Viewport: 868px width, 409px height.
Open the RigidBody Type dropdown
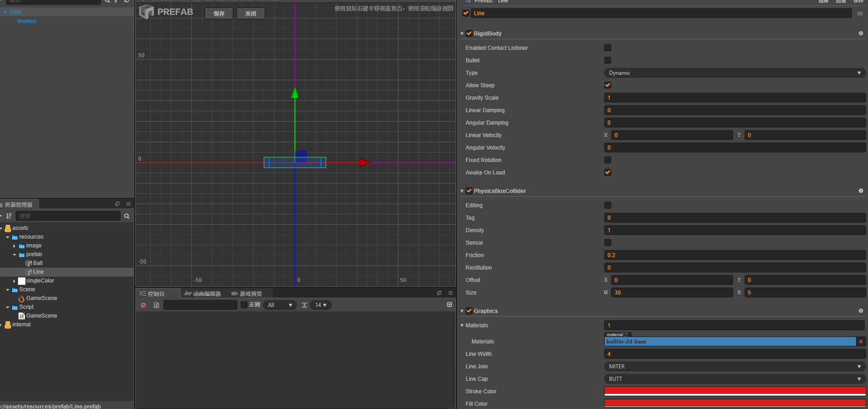(734, 73)
